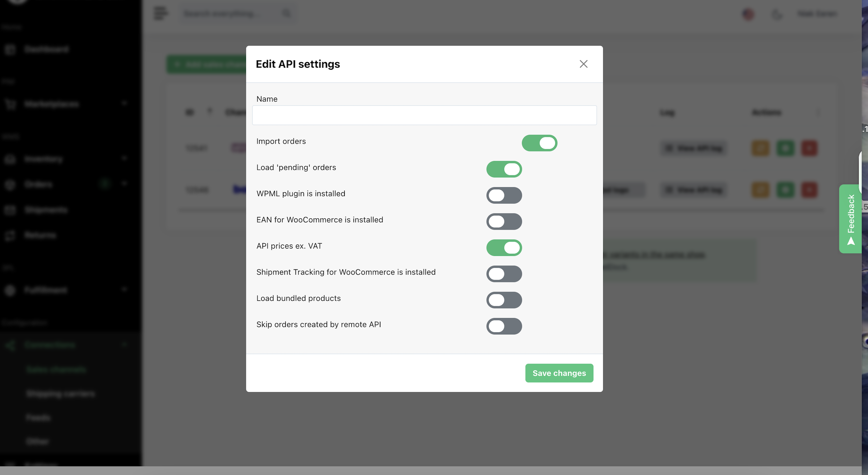This screenshot has width=868, height=475.
Task: Enable EAN for WooCommerce toggle
Action: point(504,222)
